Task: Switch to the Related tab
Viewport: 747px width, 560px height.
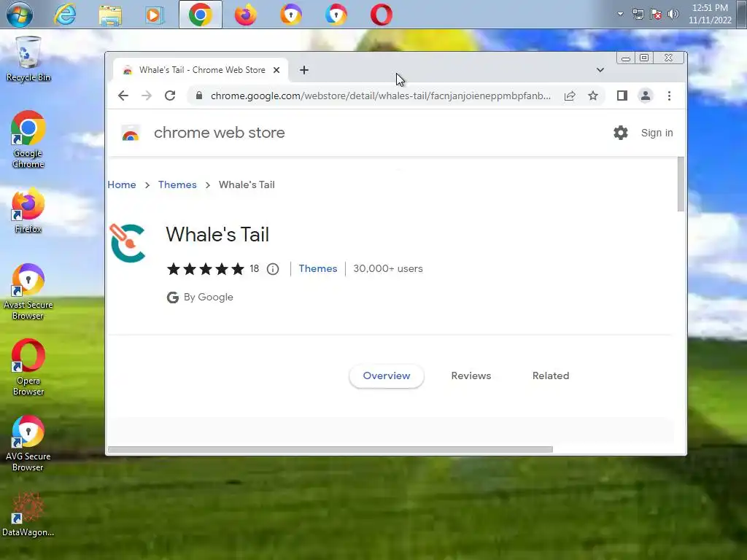Action: (551, 376)
